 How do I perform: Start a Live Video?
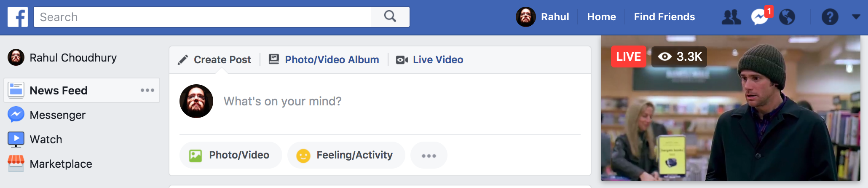tap(429, 60)
